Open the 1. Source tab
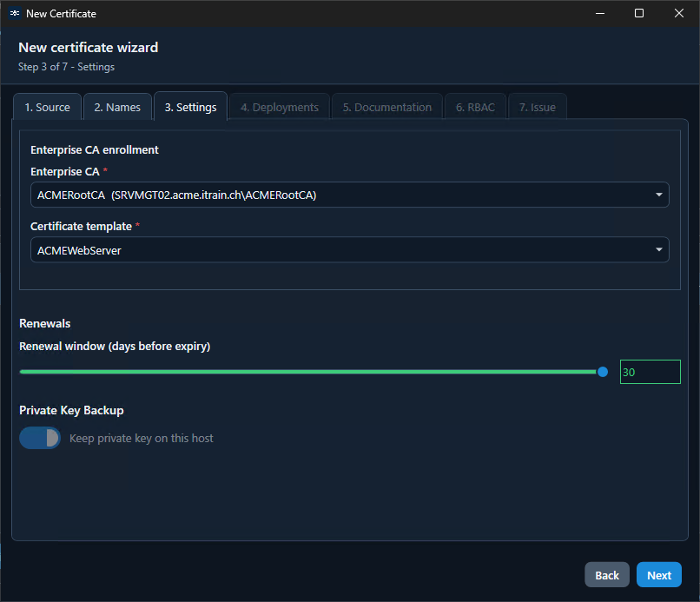The width and height of the screenshot is (700, 602). pos(47,107)
